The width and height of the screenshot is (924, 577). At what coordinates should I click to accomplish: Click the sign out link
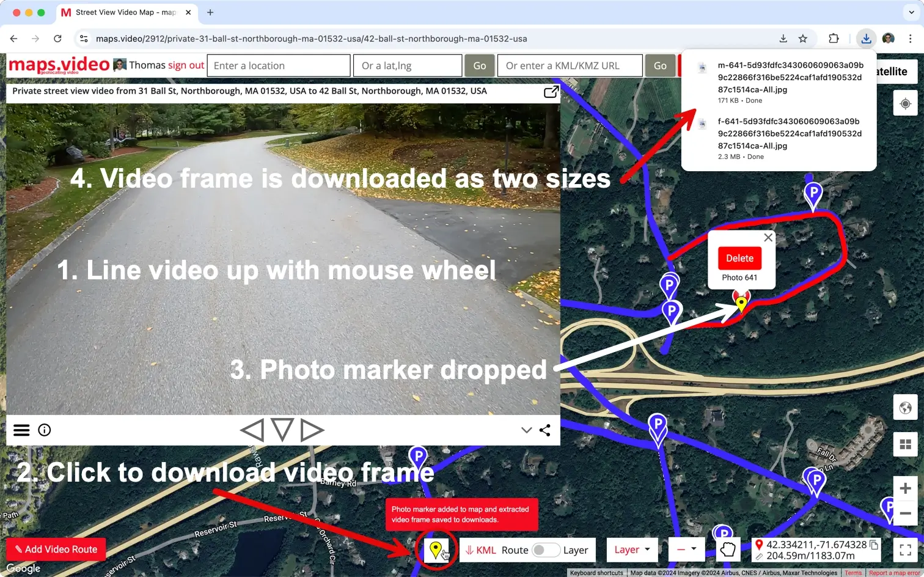tap(186, 65)
